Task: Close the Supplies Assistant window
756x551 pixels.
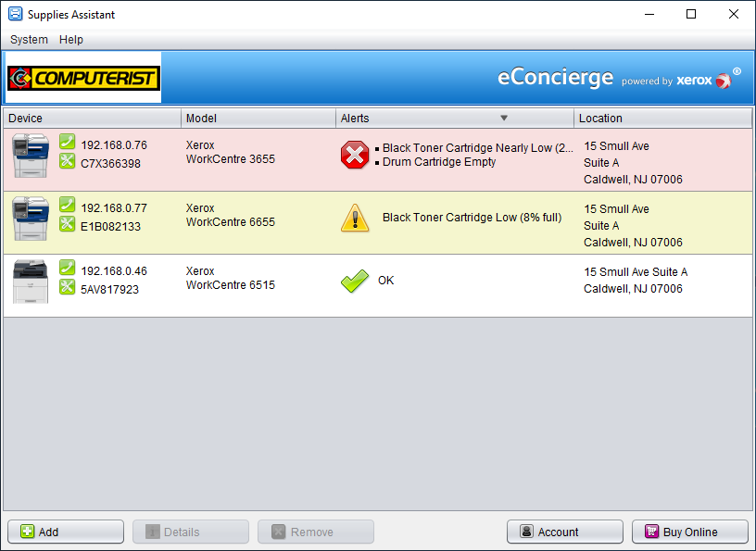Action: [734, 14]
